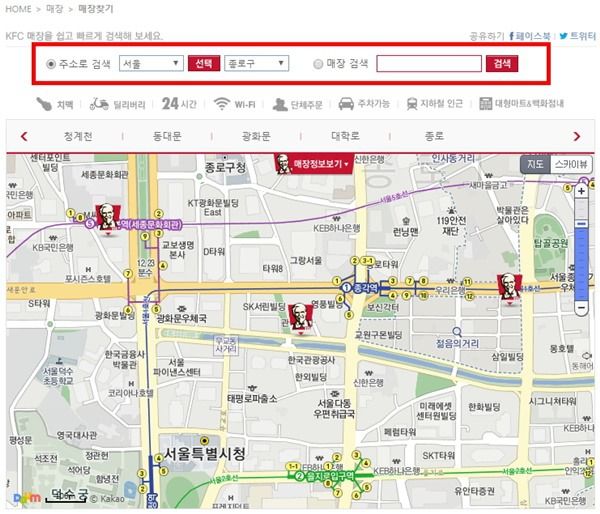Click the 교보생명 본사 map label
The width and height of the screenshot is (600, 514).
[x=178, y=249]
